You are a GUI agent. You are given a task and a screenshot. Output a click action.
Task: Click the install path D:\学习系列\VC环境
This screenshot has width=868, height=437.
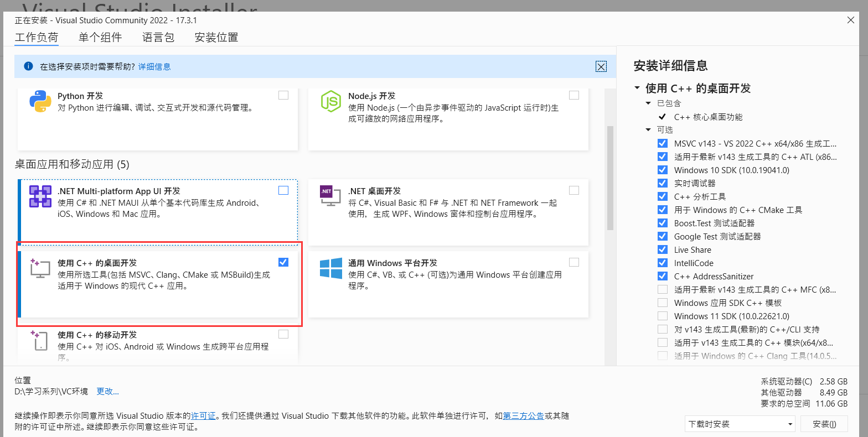(x=51, y=392)
